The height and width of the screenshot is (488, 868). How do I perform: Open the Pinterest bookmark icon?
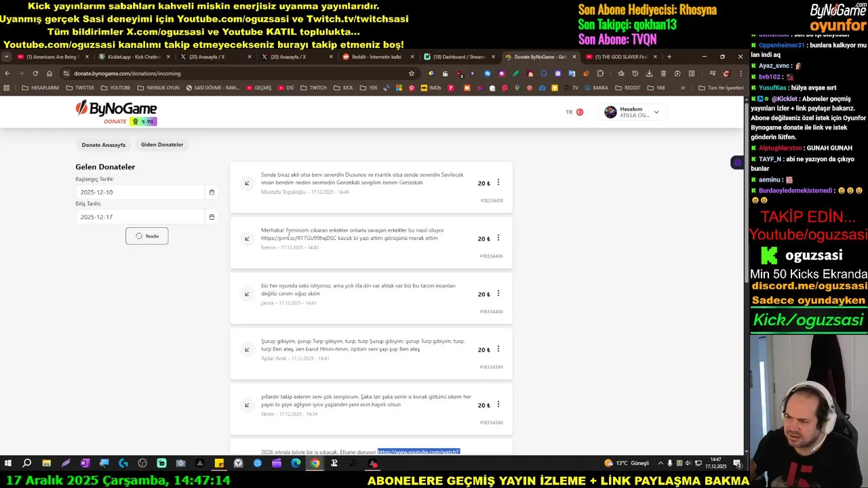[411, 87]
